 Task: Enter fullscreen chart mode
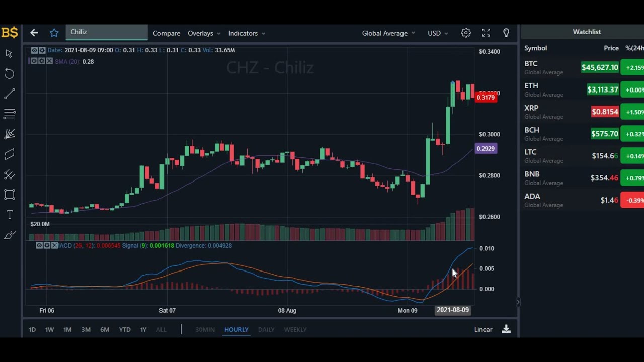click(x=486, y=33)
